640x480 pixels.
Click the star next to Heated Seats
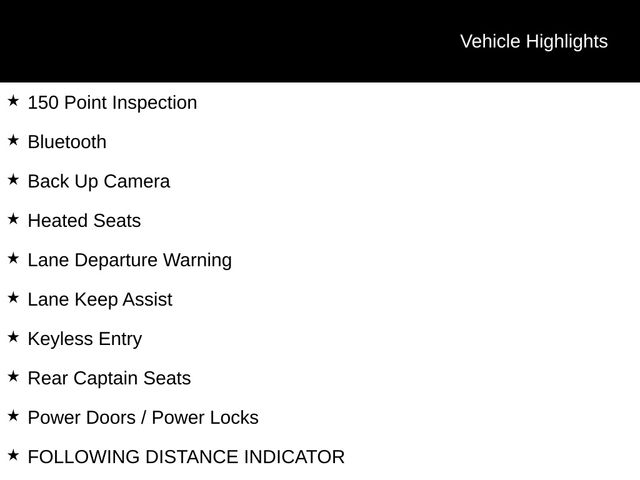(13, 219)
